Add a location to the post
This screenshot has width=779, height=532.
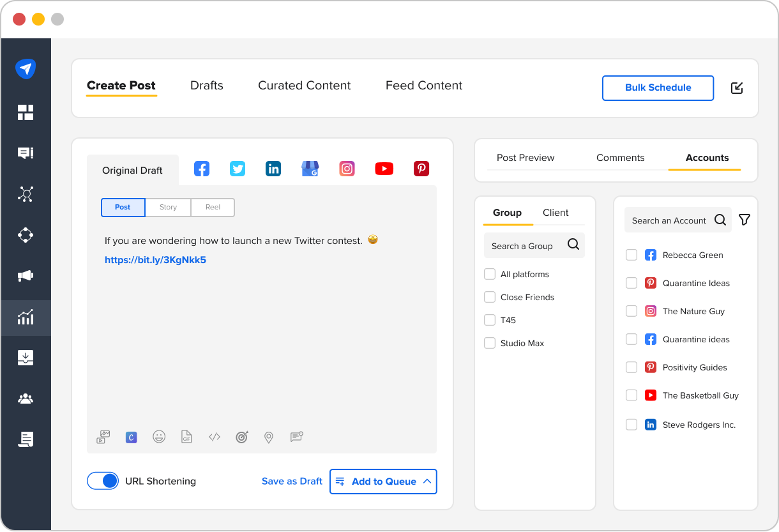point(269,437)
